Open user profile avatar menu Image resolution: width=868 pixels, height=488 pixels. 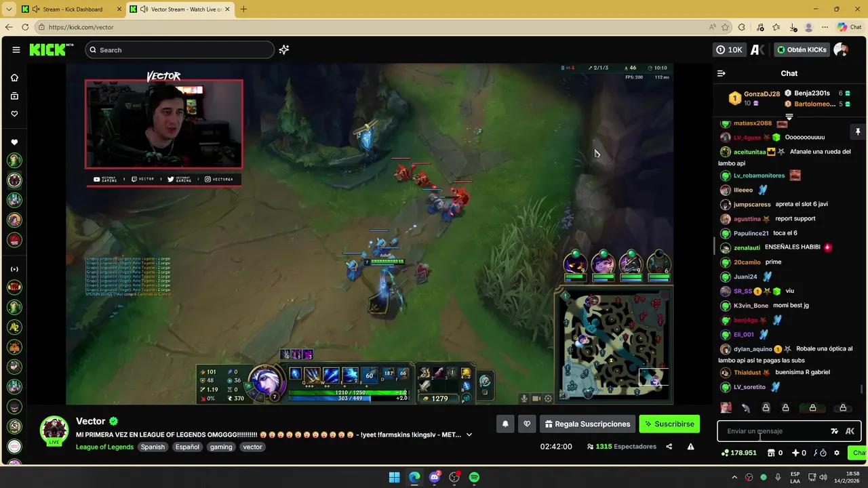pos(841,49)
